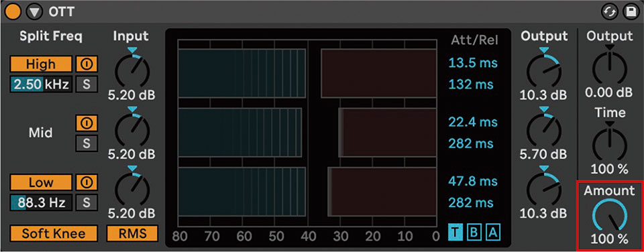Click the 0.00 dB master output value
Image resolution: width=644 pixels, height=252 pixels.
609,92
